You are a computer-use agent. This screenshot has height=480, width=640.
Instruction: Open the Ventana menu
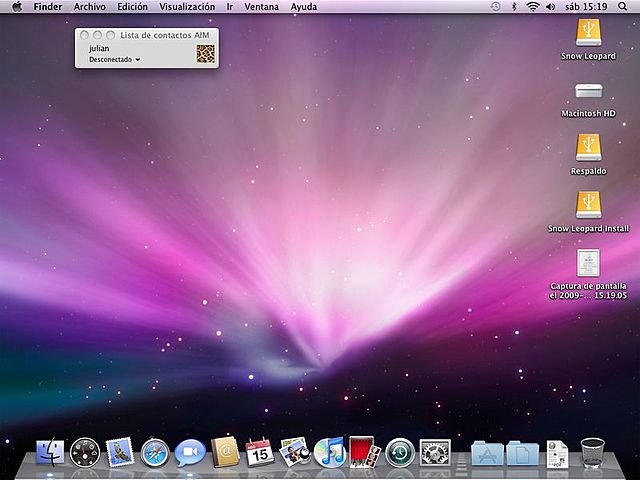click(x=262, y=7)
